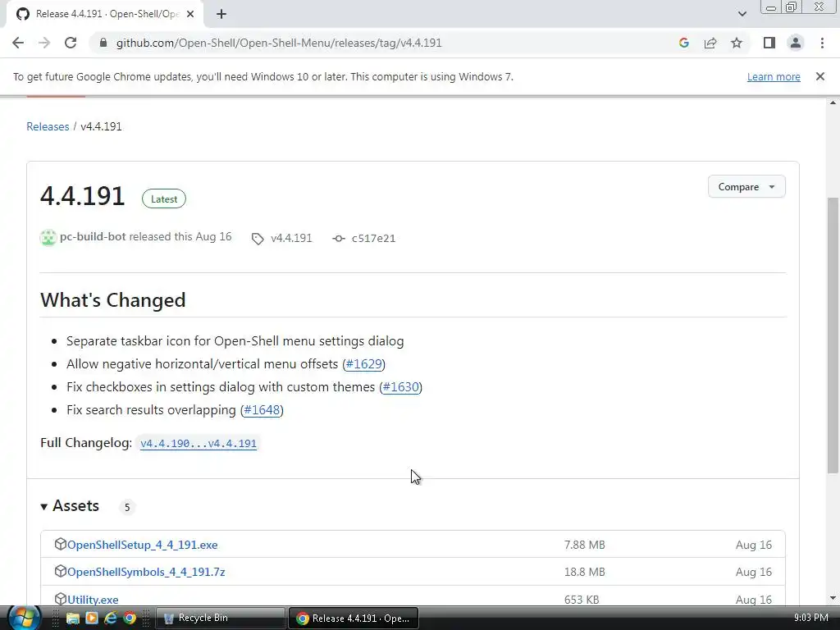Open tab search chevron

click(x=742, y=14)
